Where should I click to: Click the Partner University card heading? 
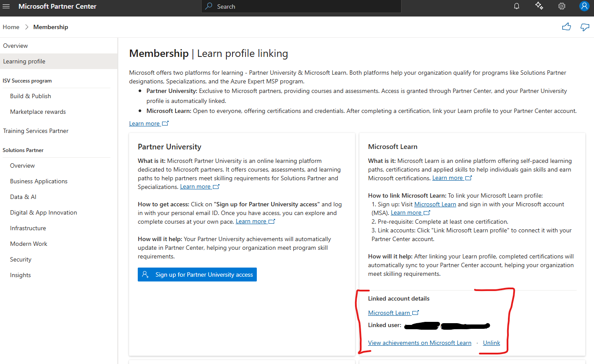coord(169,147)
